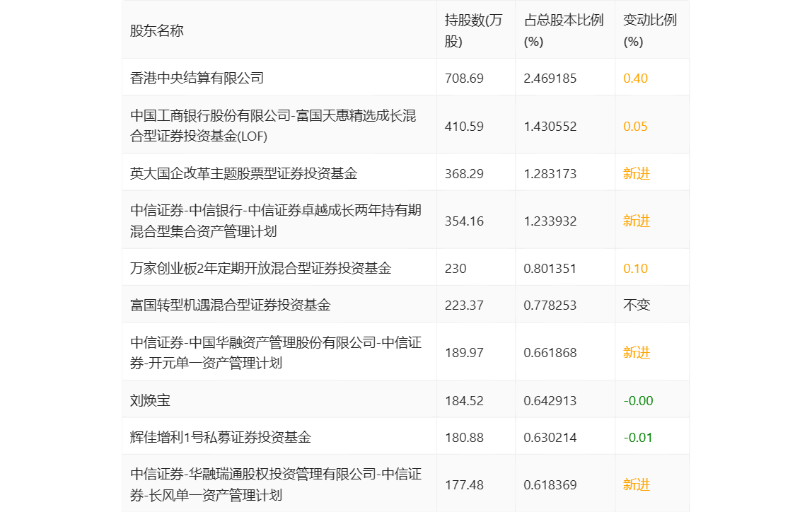This screenshot has width=812, height=512.
Task: Select shareholder 香港中央结算有限公司
Action: tap(197, 78)
